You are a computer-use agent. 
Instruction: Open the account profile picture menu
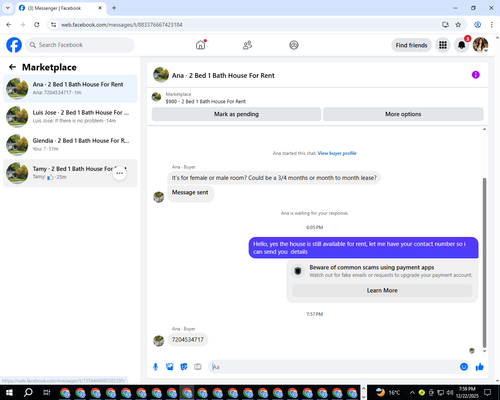pyautogui.click(x=480, y=45)
